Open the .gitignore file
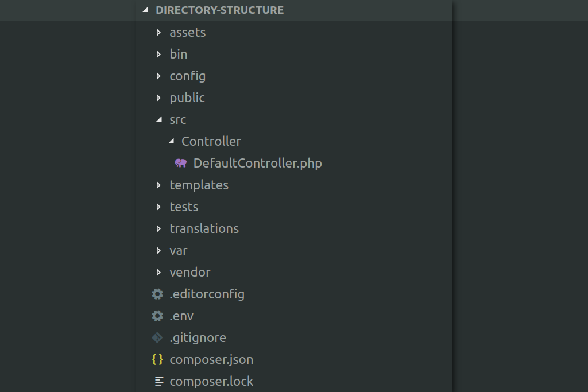Screen dimensions: 588x392 198,337
